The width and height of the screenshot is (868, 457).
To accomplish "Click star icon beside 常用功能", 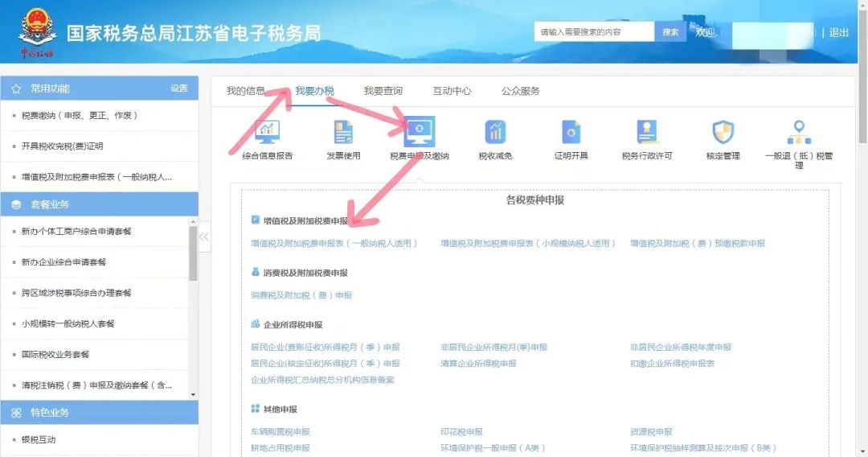I will point(16,89).
